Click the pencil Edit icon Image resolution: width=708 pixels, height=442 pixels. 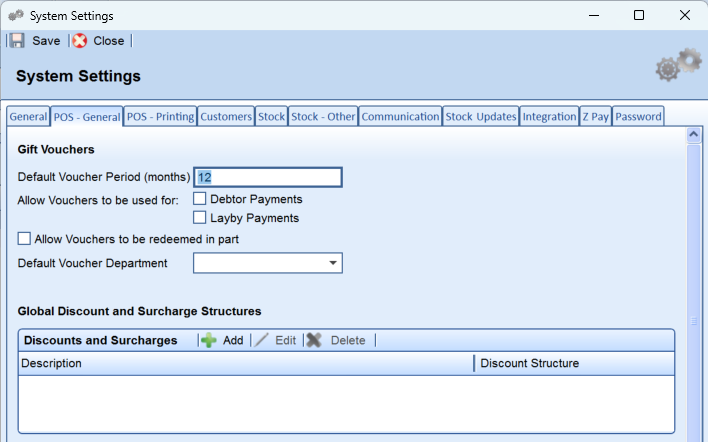point(261,340)
